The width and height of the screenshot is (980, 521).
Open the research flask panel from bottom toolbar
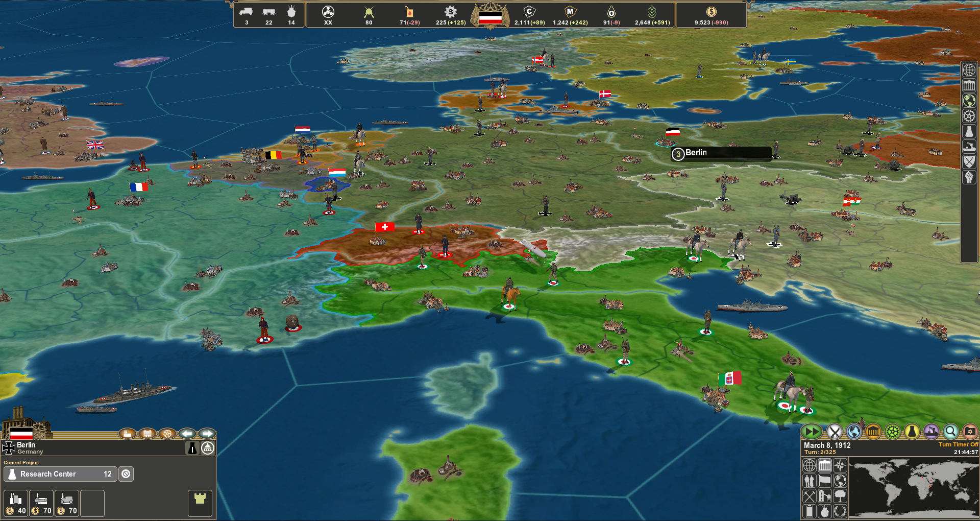click(912, 432)
